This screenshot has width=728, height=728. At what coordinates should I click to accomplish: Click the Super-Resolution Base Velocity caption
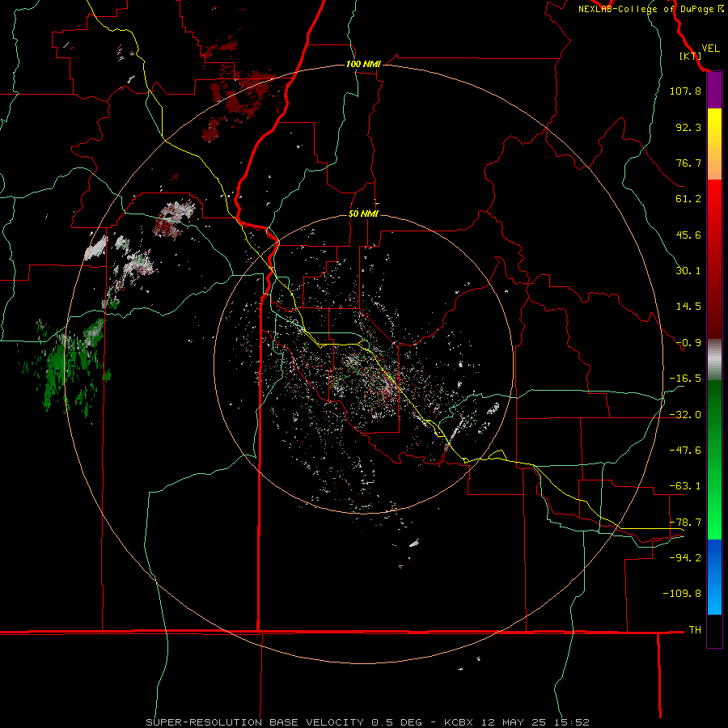click(x=368, y=722)
